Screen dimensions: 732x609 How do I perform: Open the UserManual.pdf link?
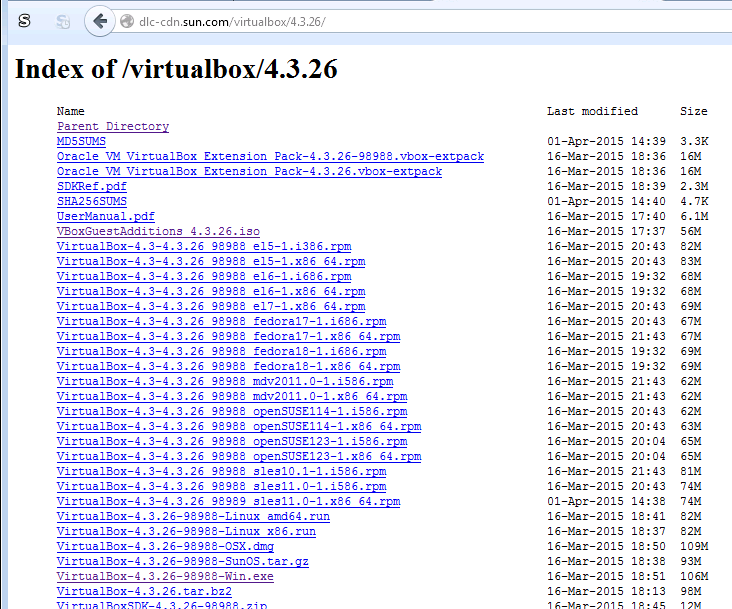106,216
